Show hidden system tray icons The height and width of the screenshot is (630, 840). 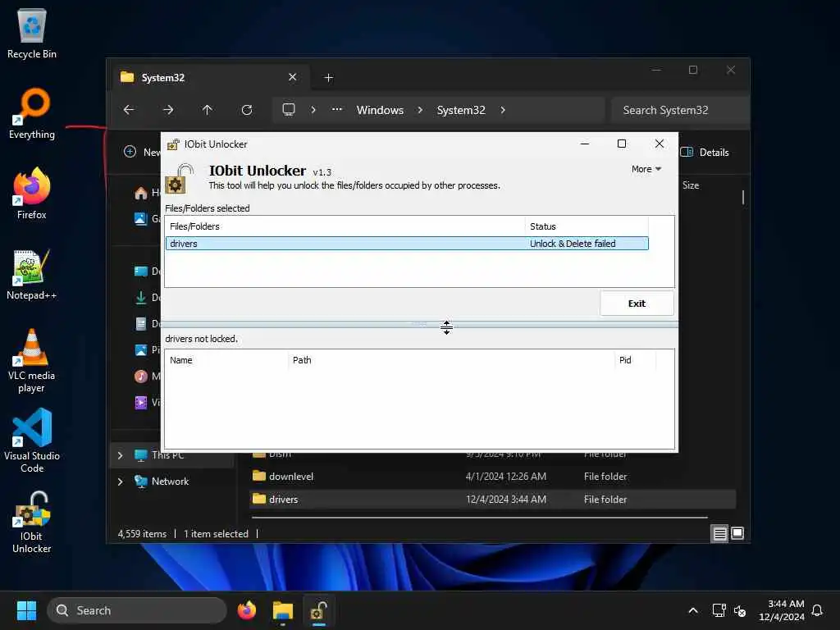(692, 610)
